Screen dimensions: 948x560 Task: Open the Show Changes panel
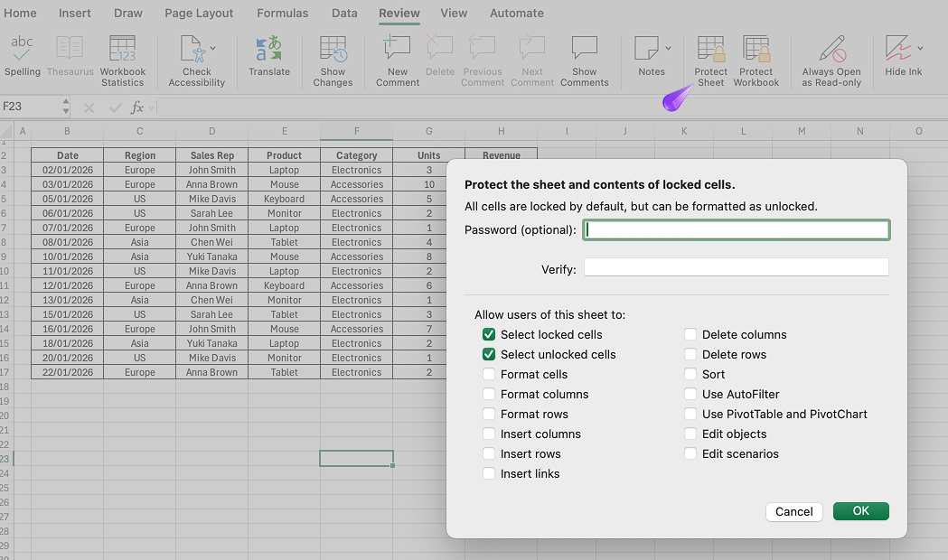(x=333, y=49)
